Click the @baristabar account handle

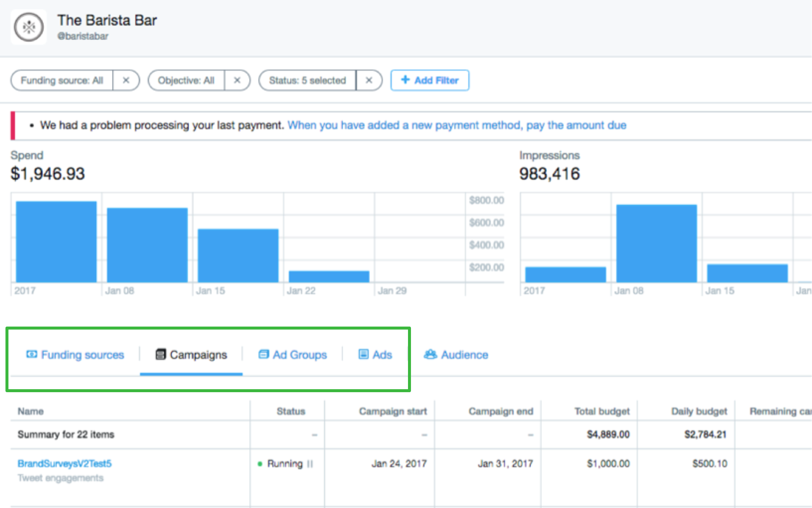(82, 36)
